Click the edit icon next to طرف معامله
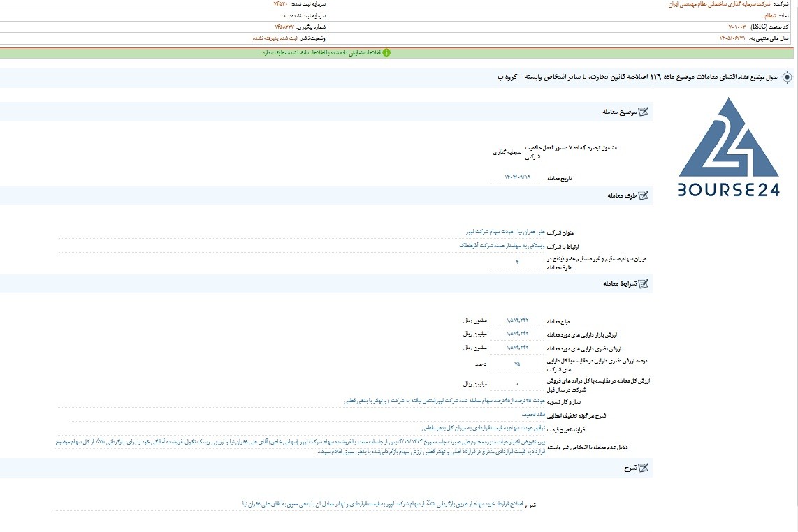 pyautogui.click(x=644, y=195)
